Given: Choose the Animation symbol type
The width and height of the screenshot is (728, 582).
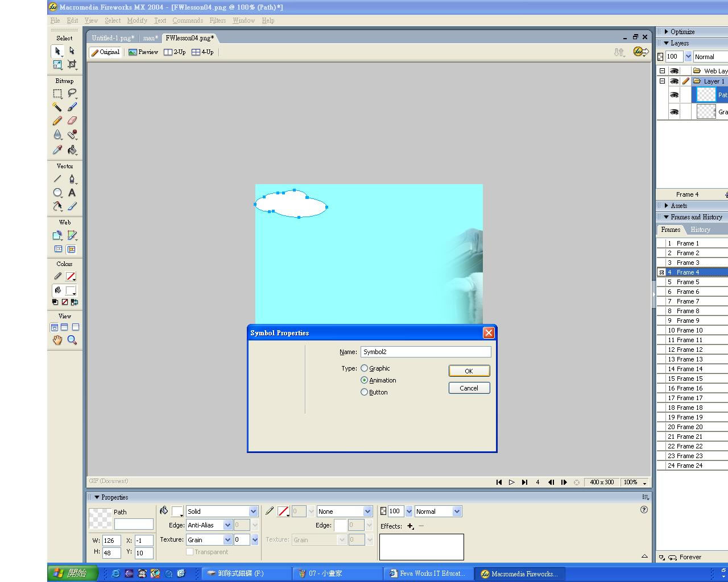Looking at the screenshot, I should [x=364, y=380].
